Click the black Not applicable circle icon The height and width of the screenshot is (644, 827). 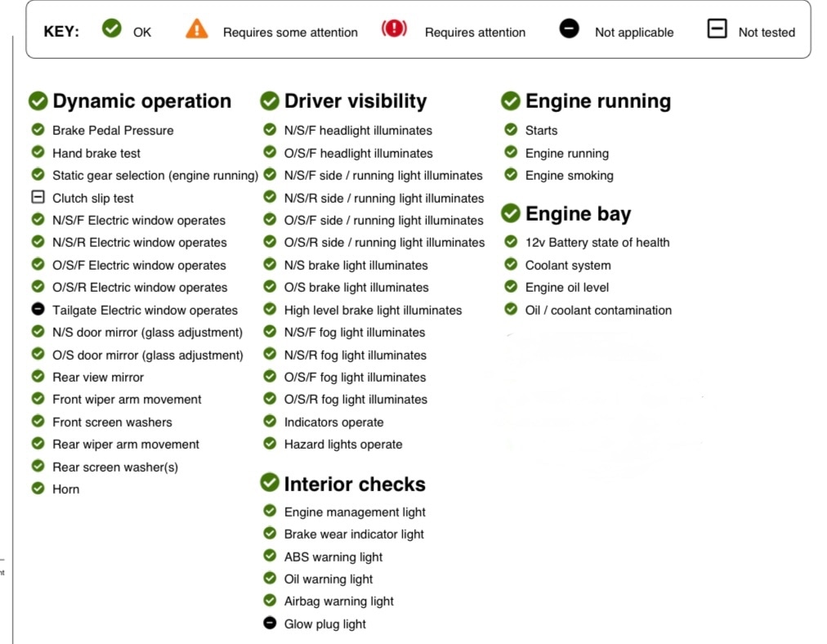point(569,29)
